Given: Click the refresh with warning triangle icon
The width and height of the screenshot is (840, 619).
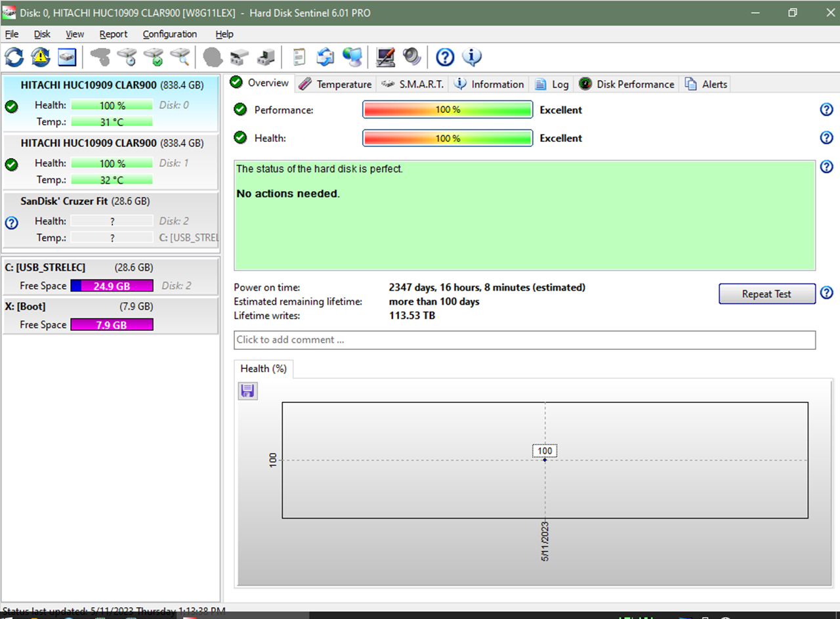Looking at the screenshot, I should (41, 58).
